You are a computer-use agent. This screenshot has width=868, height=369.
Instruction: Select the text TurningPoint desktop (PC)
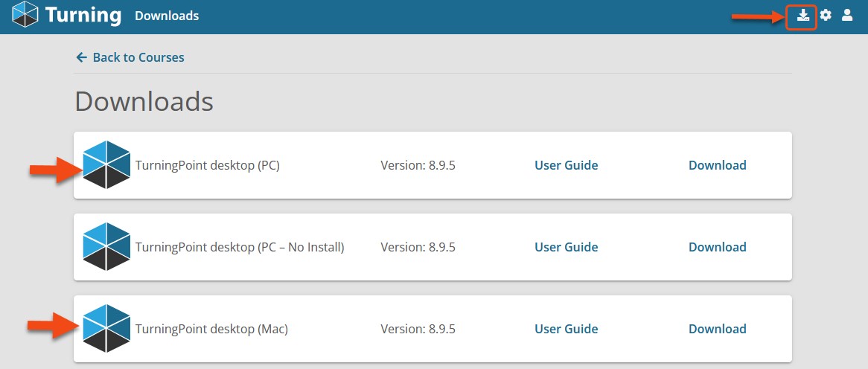point(208,165)
